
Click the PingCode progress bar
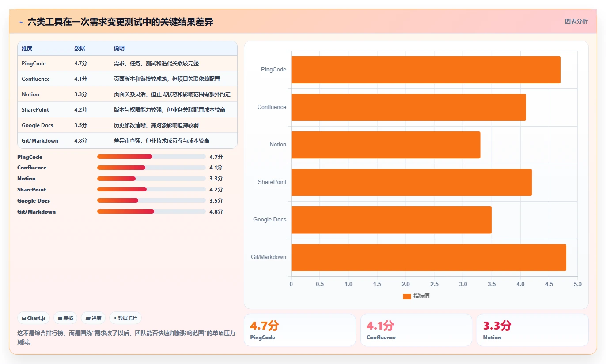(x=151, y=157)
